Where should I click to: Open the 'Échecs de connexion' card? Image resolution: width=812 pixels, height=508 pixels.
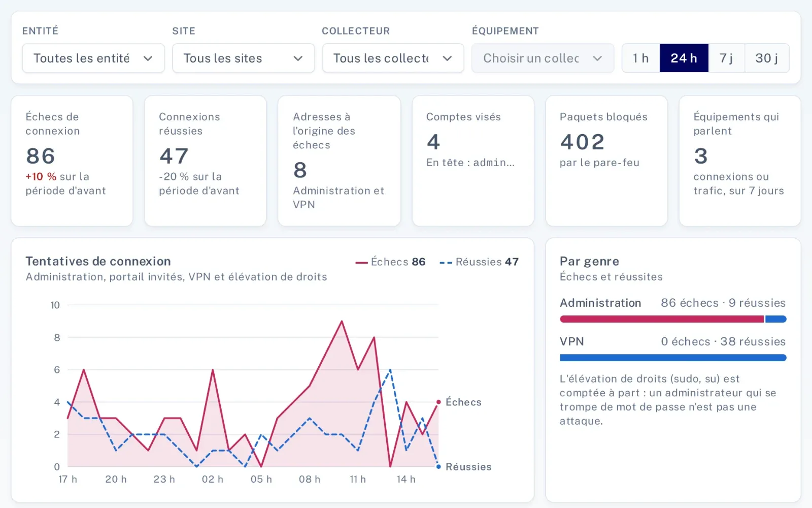(x=72, y=161)
